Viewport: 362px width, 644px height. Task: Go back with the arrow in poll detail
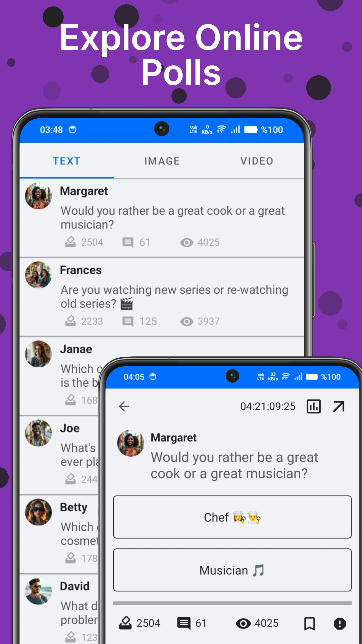(124, 406)
